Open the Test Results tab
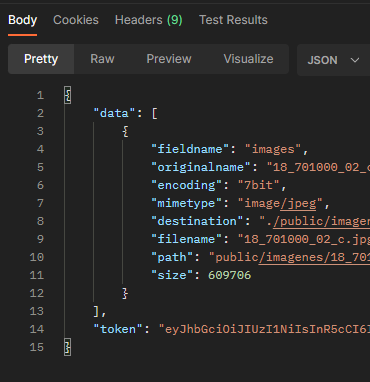This screenshot has width=370, height=382. [233, 20]
